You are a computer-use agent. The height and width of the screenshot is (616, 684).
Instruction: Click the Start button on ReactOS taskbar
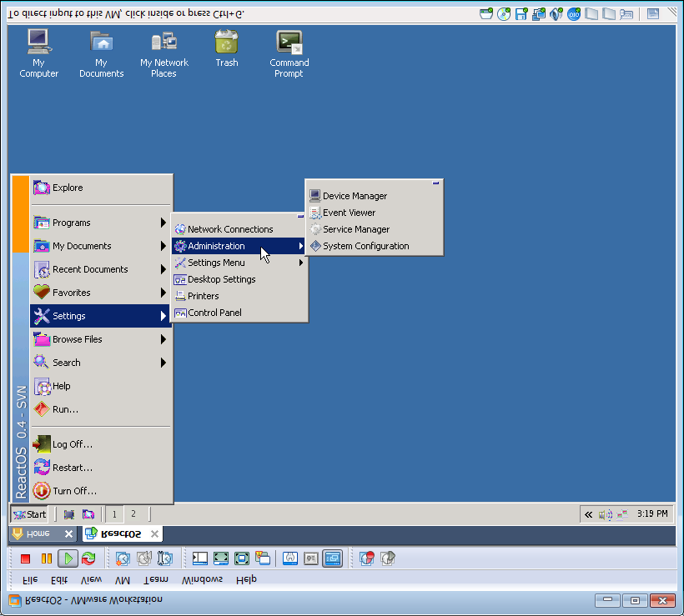click(29, 514)
